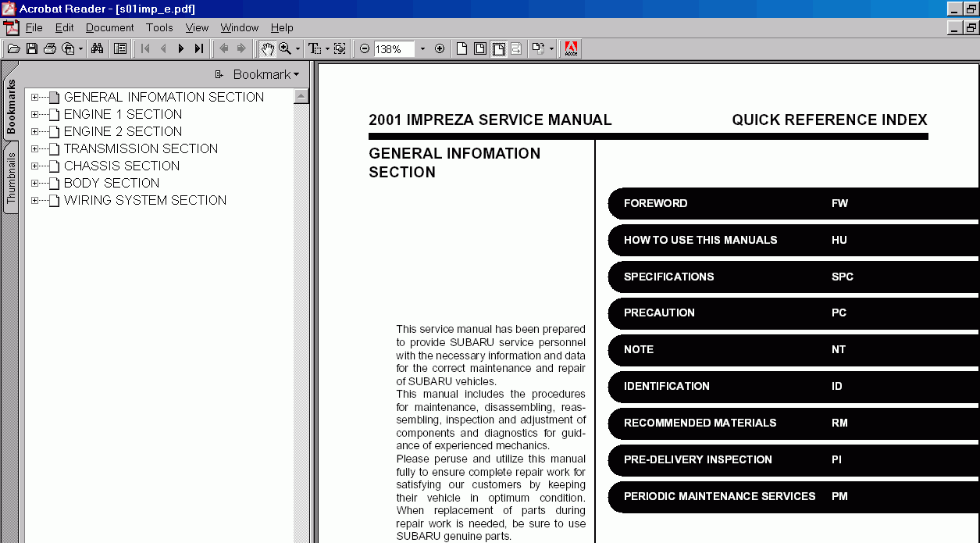Switch to Actual Size page view
The image size is (980, 543).
click(x=462, y=48)
